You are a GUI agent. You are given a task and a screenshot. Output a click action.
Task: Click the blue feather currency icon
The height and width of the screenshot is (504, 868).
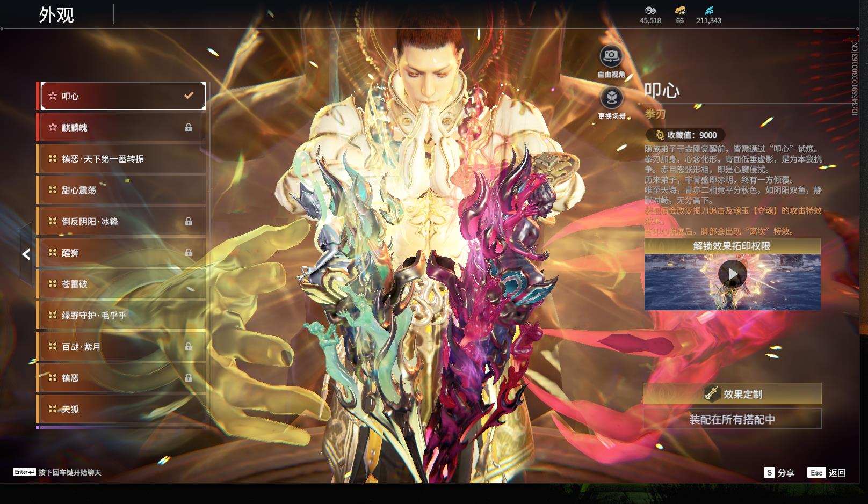(x=709, y=10)
